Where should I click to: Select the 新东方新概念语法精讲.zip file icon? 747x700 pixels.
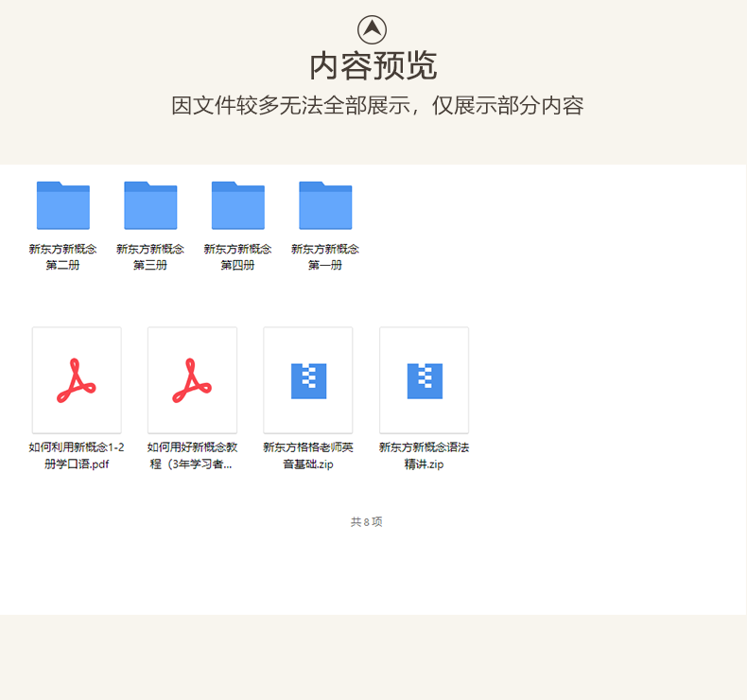(424, 380)
